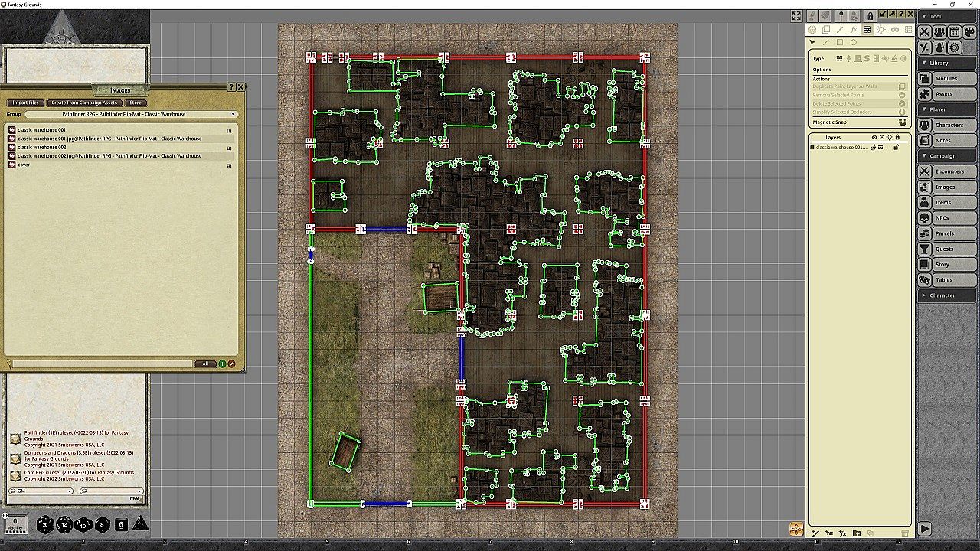Roll the d20 die
The width and height of the screenshot is (980, 551).
click(46, 525)
